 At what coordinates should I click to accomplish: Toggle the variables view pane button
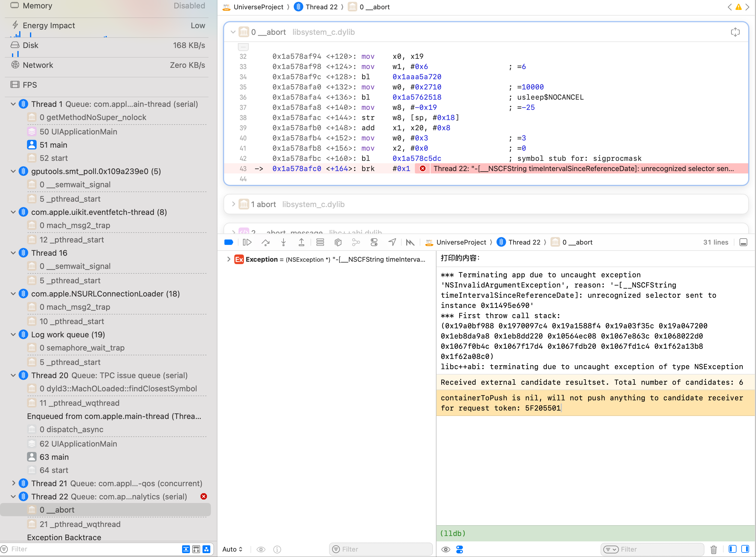[732, 549]
